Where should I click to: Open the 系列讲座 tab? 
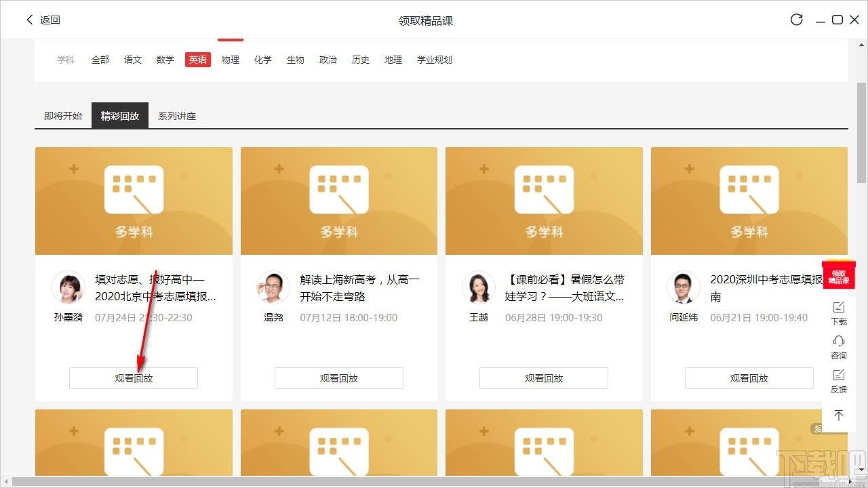coord(177,116)
